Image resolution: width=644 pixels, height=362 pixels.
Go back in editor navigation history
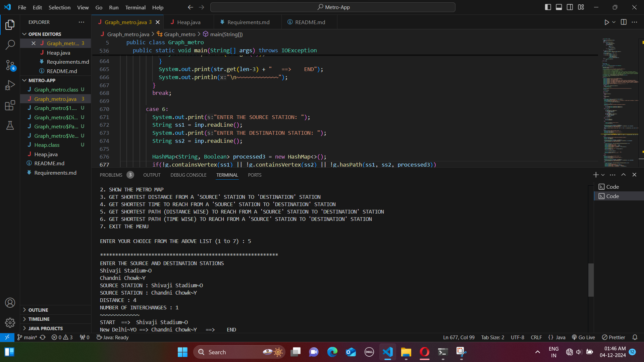point(190,7)
